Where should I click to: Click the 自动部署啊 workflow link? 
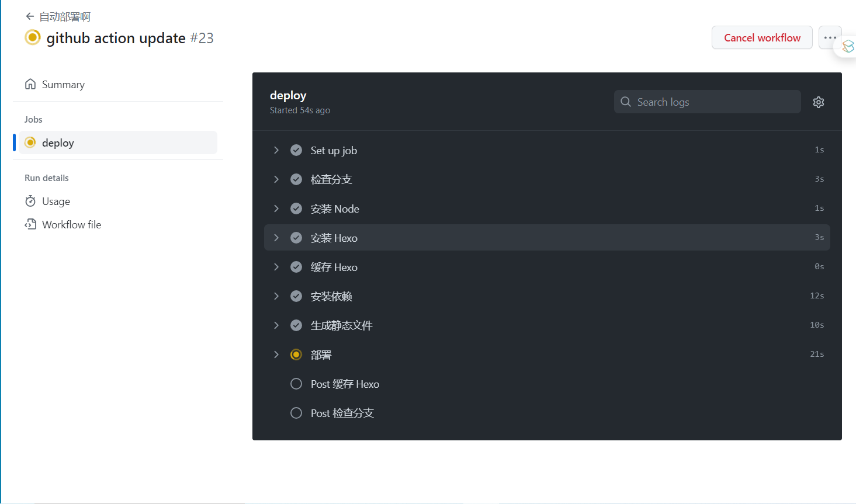point(65,17)
